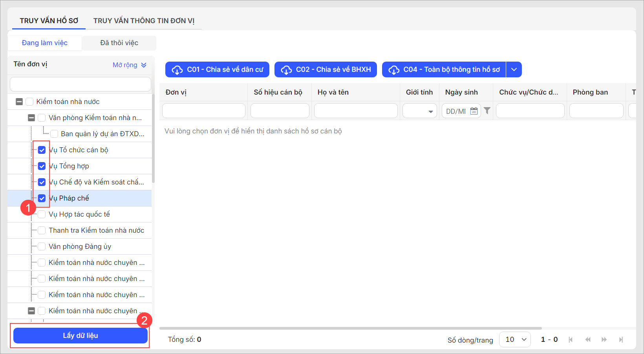Collapse the Văn phòng Kiểm toán nhà nước node
This screenshot has width=644, height=354.
[31, 118]
